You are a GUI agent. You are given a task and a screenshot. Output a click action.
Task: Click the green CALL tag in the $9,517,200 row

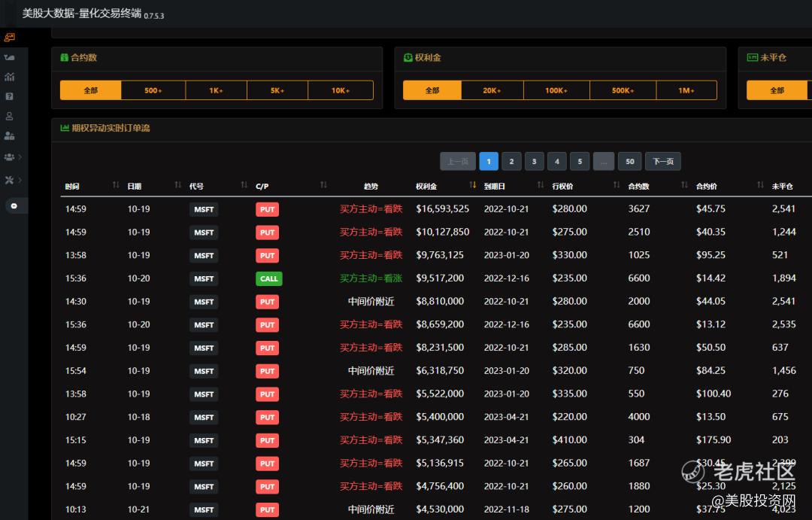tap(268, 279)
